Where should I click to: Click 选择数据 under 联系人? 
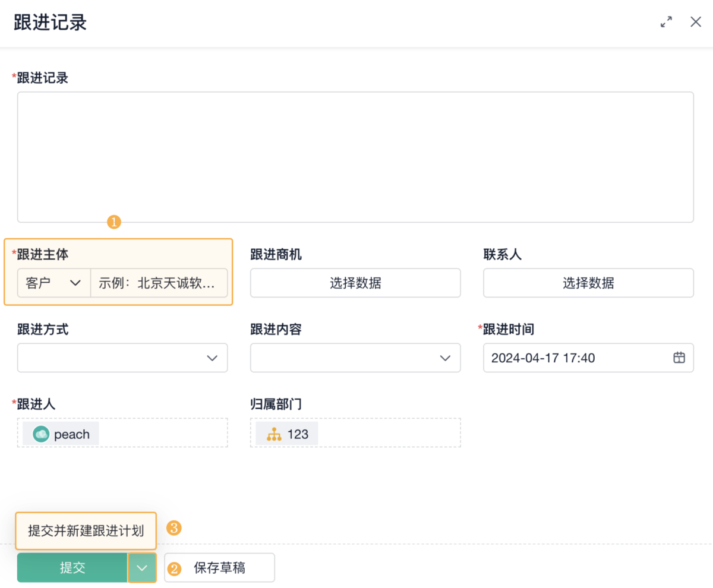coord(588,283)
